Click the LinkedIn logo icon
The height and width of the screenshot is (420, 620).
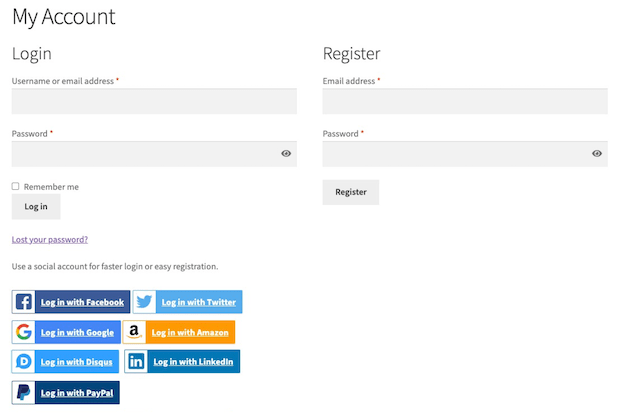[x=136, y=362]
